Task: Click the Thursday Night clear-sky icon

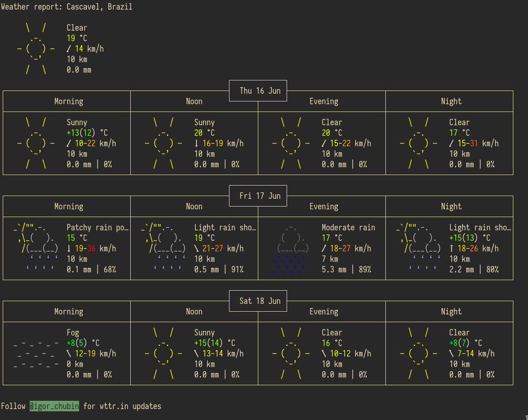Action: tap(419, 144)
